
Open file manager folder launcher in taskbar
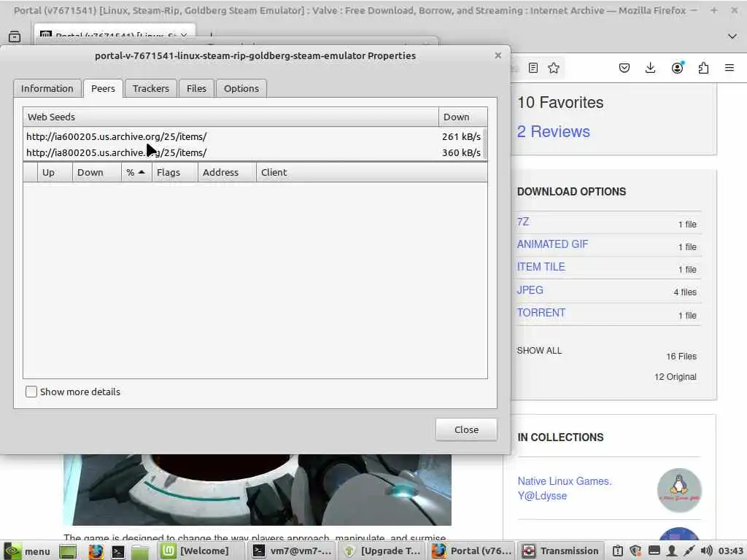pos(140,551)
